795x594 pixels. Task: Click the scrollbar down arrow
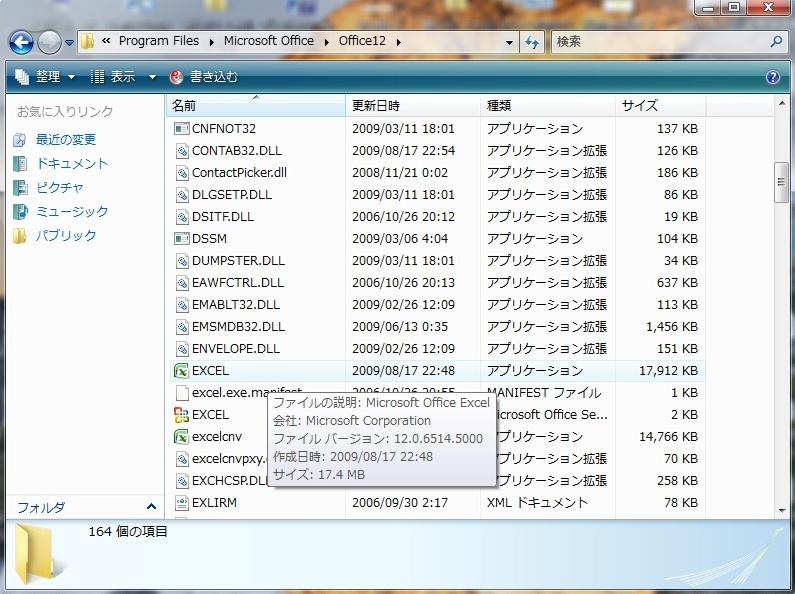tap(781, 511)
